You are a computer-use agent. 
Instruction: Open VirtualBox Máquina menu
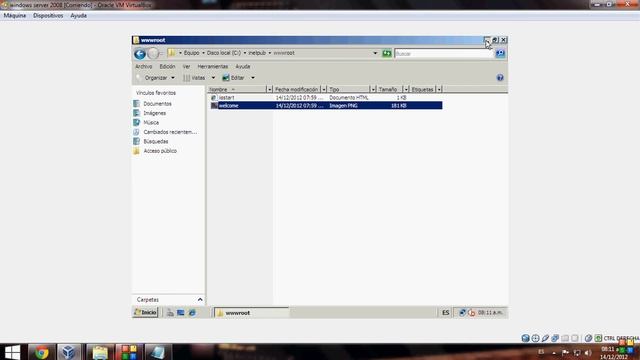15,16
